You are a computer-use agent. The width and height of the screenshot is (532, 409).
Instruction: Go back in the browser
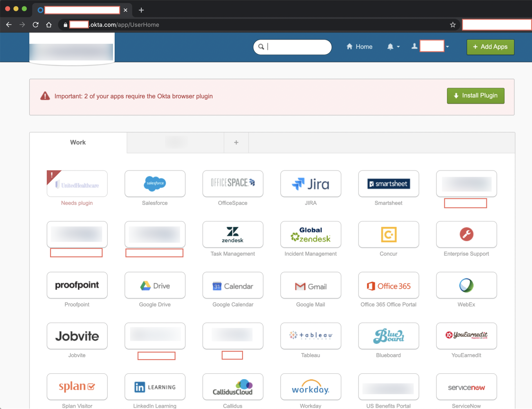point(9,25)
